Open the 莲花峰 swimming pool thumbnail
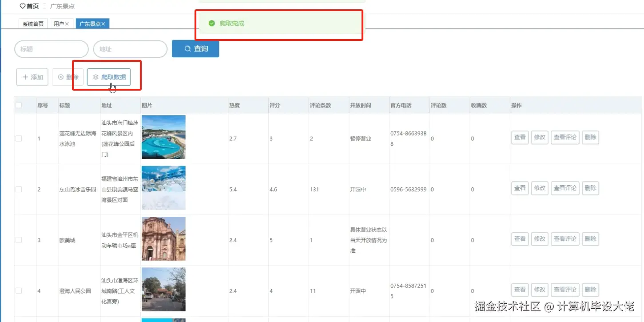This screenshot has height=322, width=644. point(163,137)
